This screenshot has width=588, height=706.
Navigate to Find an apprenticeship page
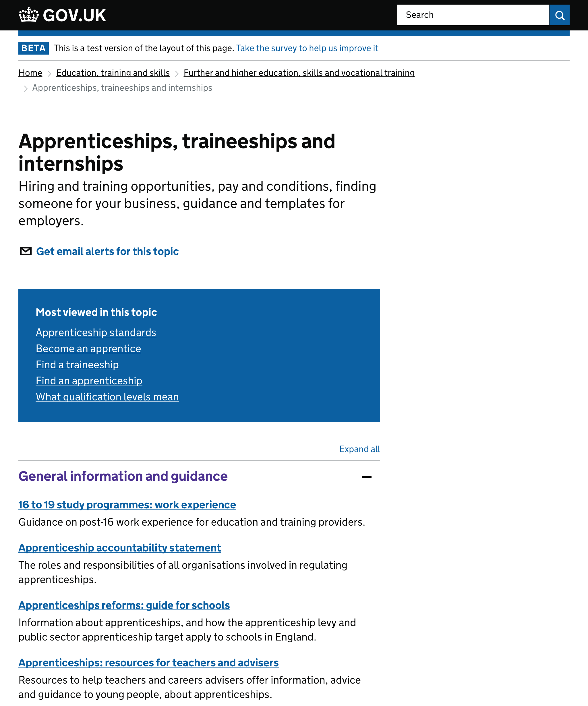(89, 381)
